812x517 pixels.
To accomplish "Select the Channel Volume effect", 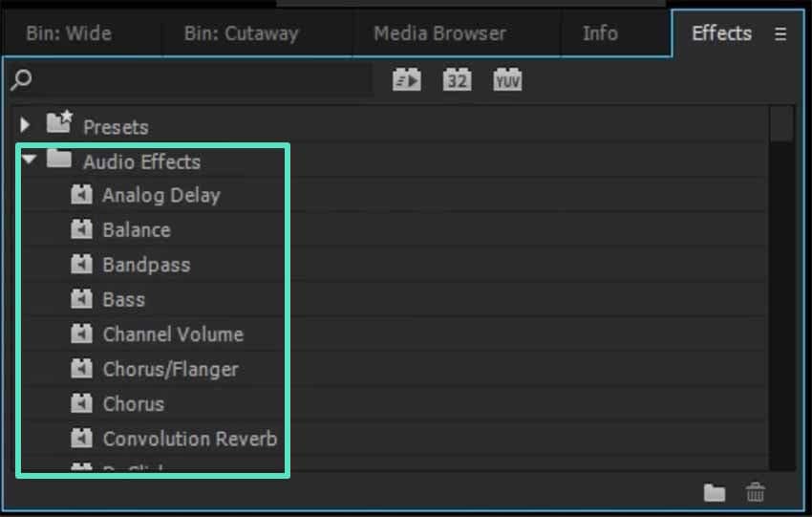I will point(173,334).
